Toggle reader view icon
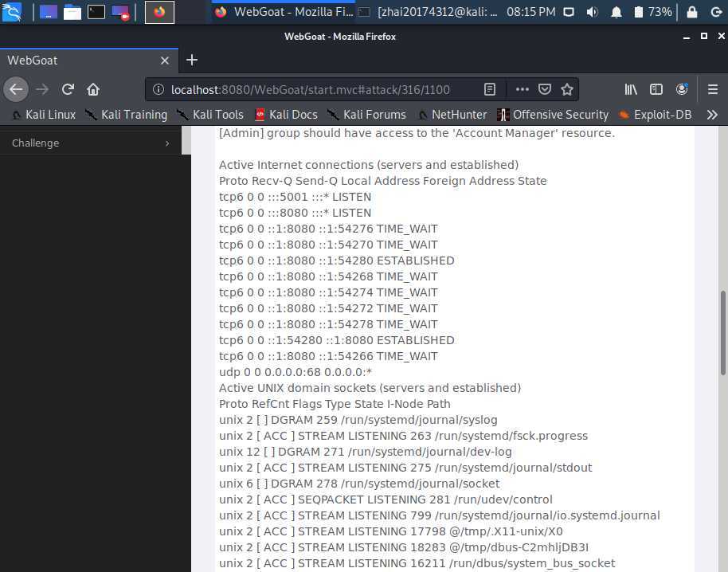The height and width of the screenshot is (572, 728). [x=489, y=89]
